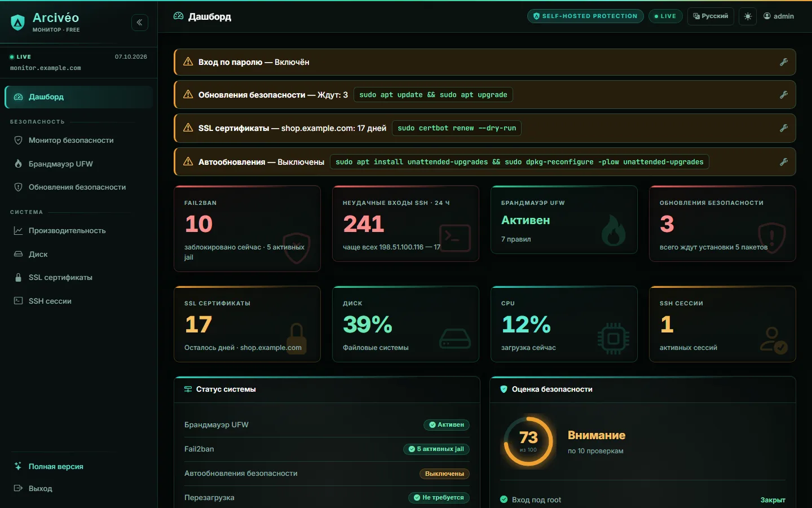Click the wrench icon for Вход по паролю alert
The height and width of the screenshot is (508, 812).
pos(784,62)
